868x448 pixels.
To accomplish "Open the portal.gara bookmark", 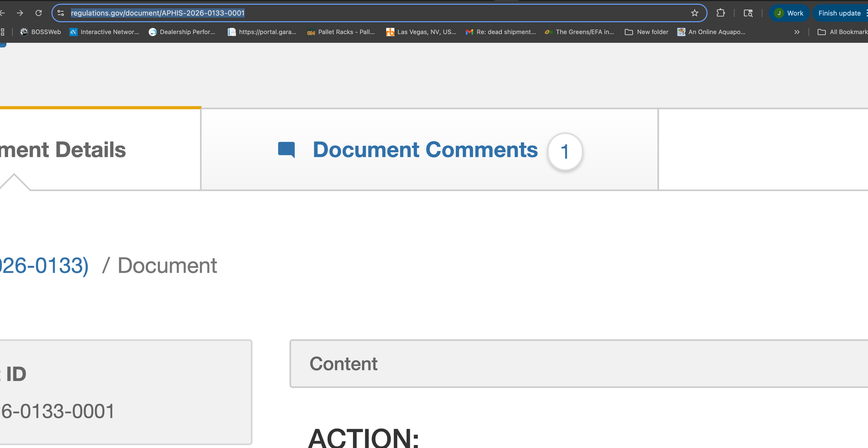I will (x=262, y=32).
